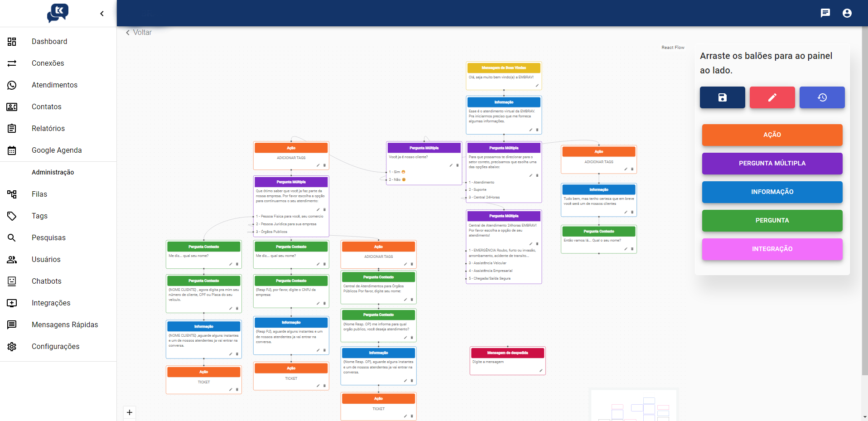
Task: Open the user account profile icon
Action: [847, 13]
